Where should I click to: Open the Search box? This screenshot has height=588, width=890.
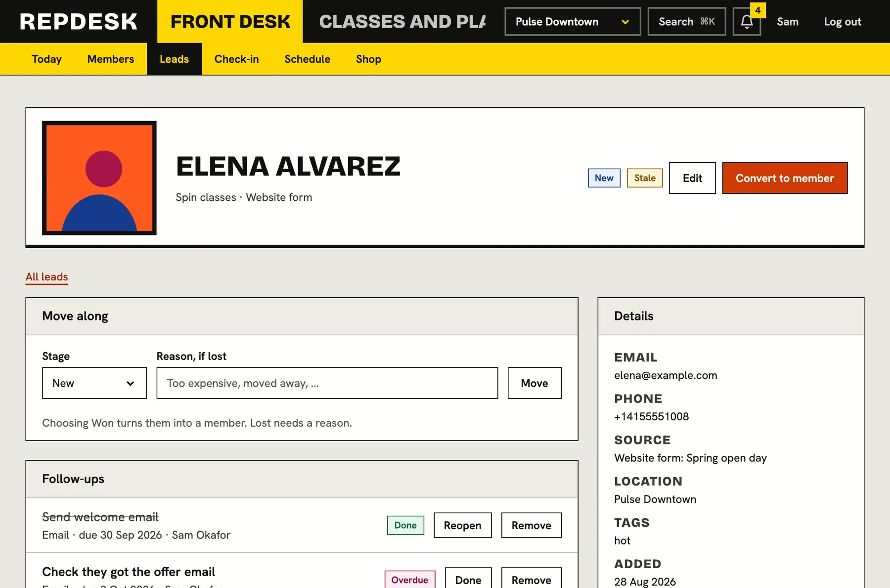click(x=687, y=22)
